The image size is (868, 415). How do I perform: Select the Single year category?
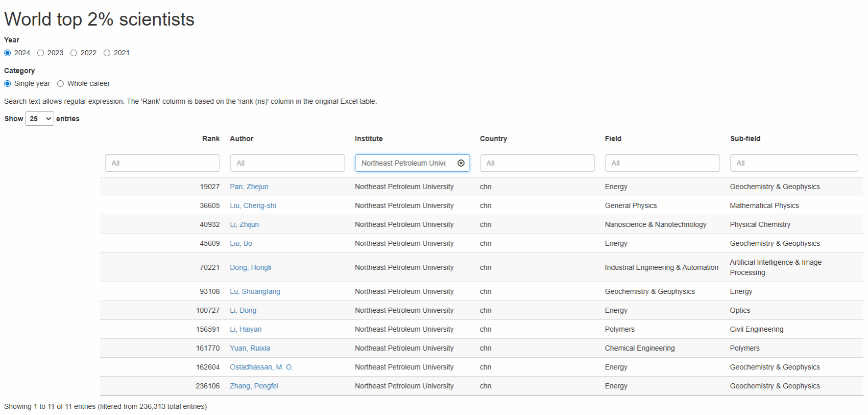click(x=8, y=84)
